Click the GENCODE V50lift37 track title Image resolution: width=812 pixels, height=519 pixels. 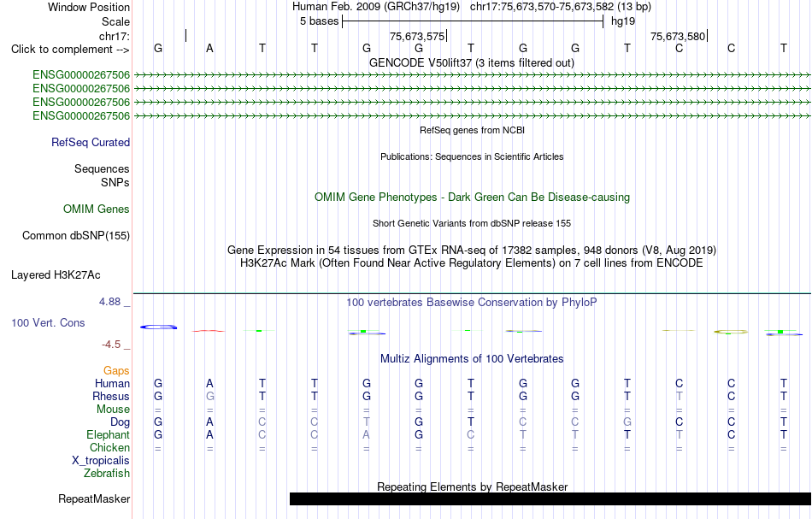coord(471,63)
